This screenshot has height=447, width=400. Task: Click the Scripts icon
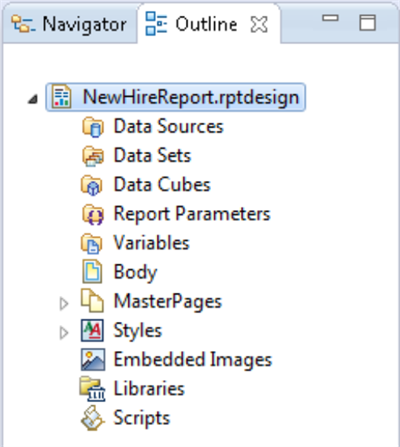93,417
